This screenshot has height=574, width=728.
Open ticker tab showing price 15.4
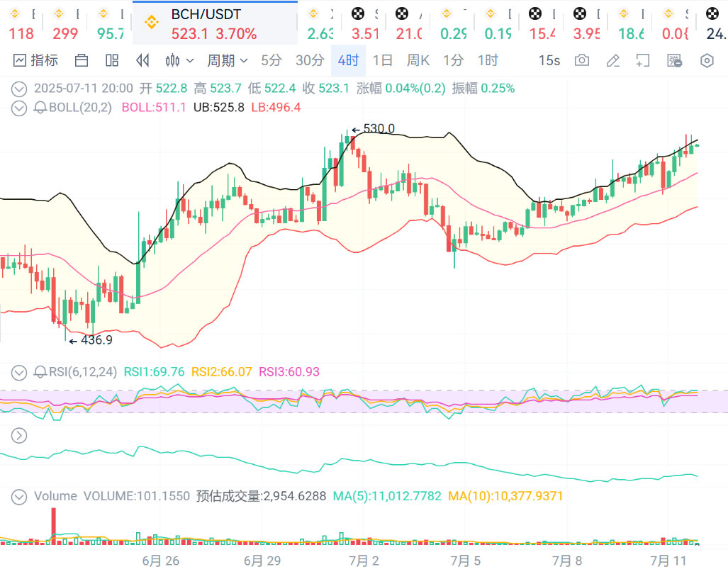[542, 23]
